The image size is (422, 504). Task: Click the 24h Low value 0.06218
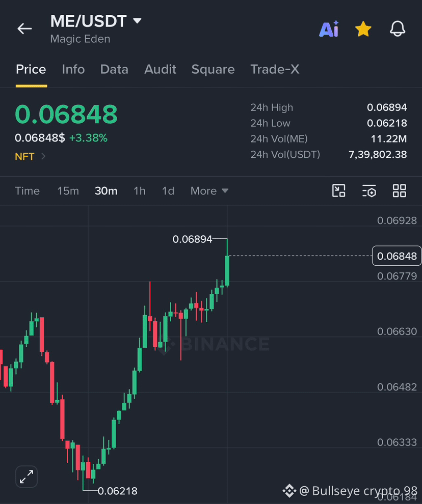387,123
